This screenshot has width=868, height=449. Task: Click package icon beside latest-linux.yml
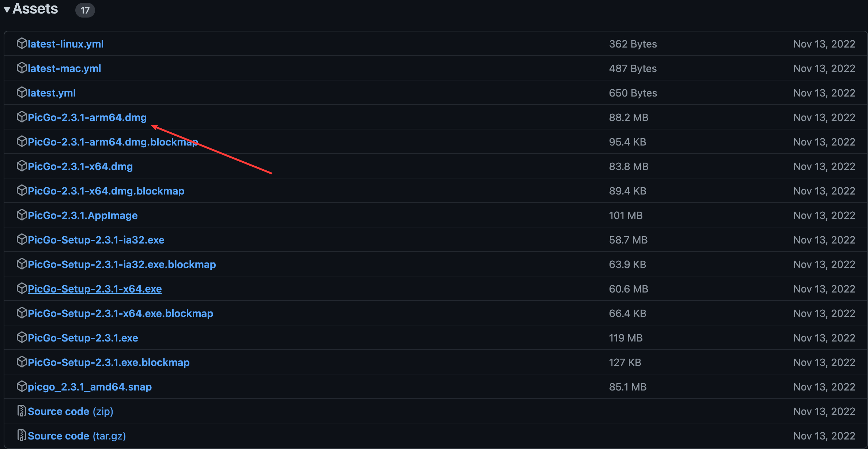coord(22,44)
